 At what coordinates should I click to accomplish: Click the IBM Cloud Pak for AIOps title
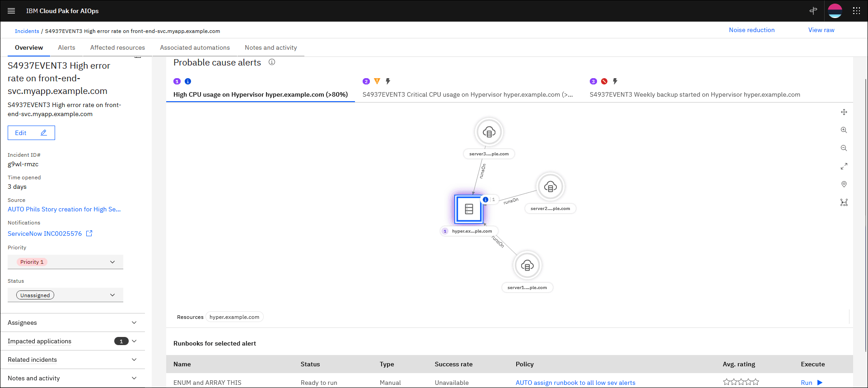[62, 11]
